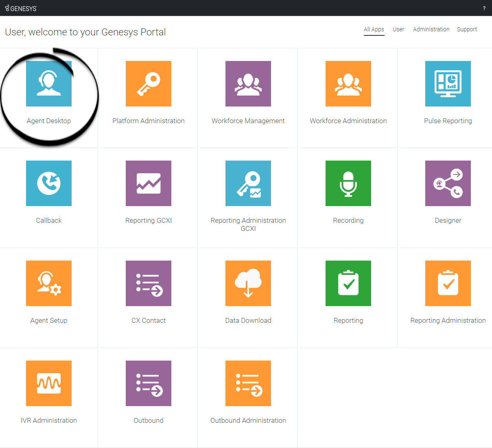The image size is (492, 448).
Task: Open the orange Workforce Administration icon
Action: coord(348,84)
